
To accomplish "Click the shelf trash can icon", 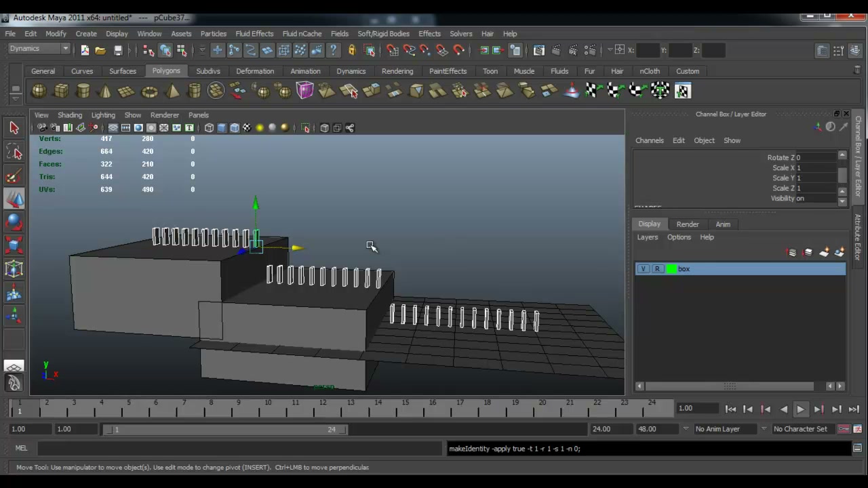I will coord(858,70).
